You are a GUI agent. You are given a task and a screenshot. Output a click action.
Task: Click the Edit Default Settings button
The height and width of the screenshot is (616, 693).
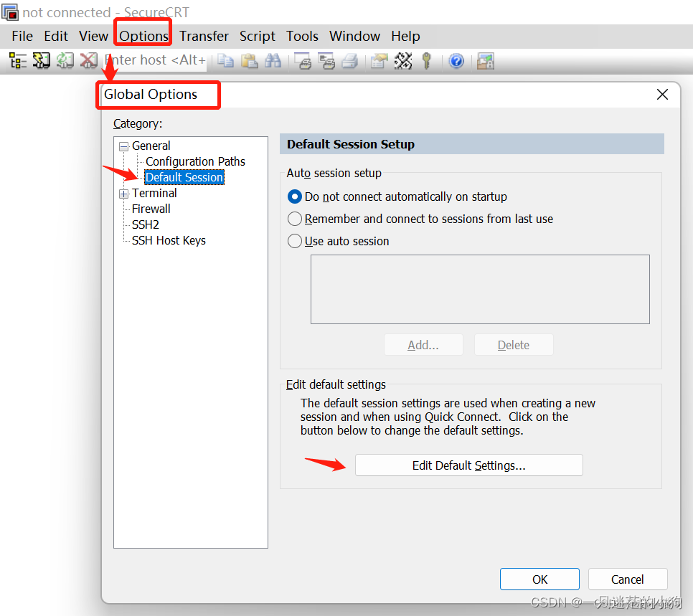click(x=469, y=465)
